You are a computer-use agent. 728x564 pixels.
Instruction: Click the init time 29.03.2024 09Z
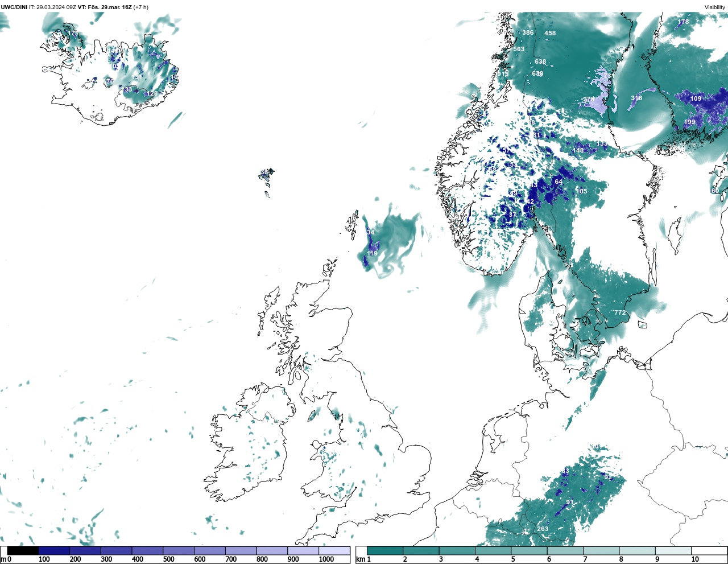tap(56, 7)
